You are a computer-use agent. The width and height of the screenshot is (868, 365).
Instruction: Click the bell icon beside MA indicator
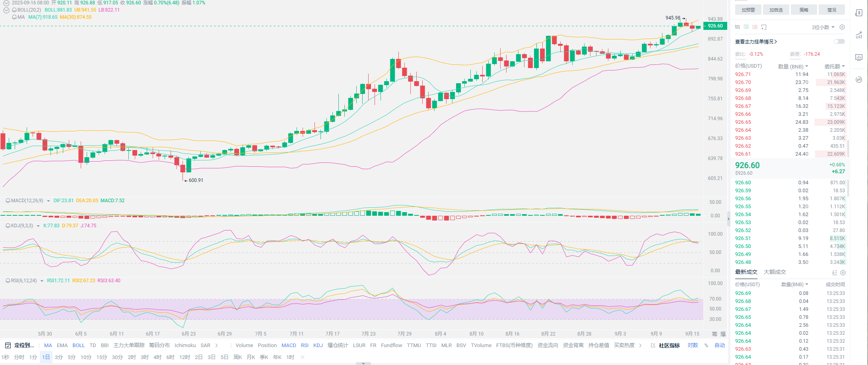(x=14, y=17)
